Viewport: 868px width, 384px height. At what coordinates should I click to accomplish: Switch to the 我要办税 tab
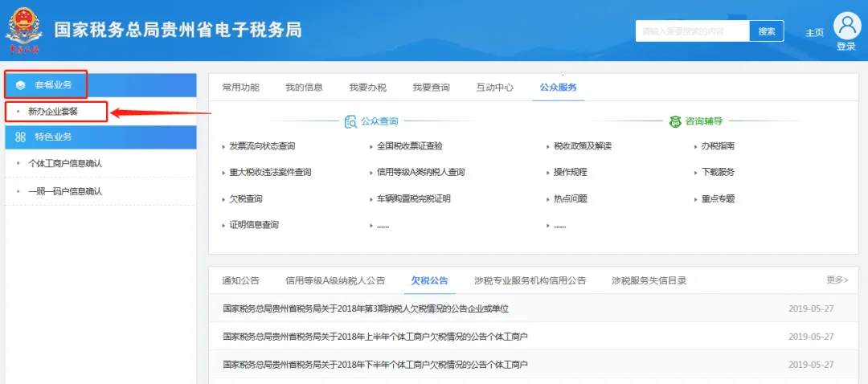367,88
